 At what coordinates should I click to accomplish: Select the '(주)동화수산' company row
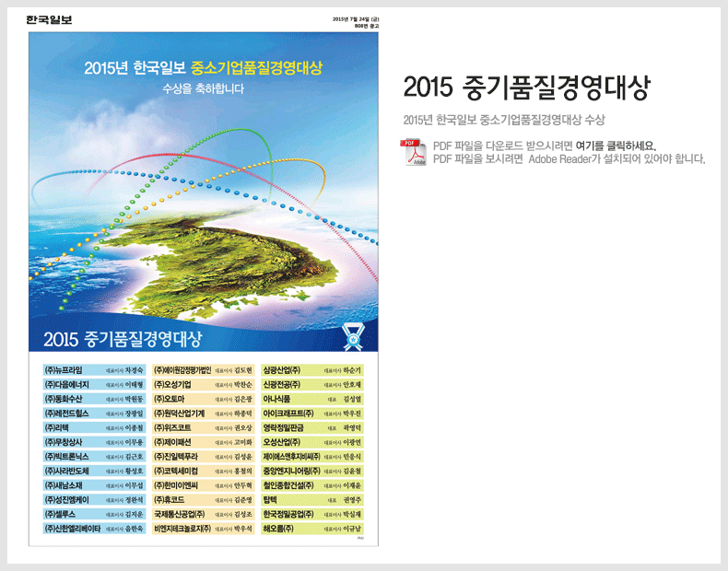tap(94, 399)
